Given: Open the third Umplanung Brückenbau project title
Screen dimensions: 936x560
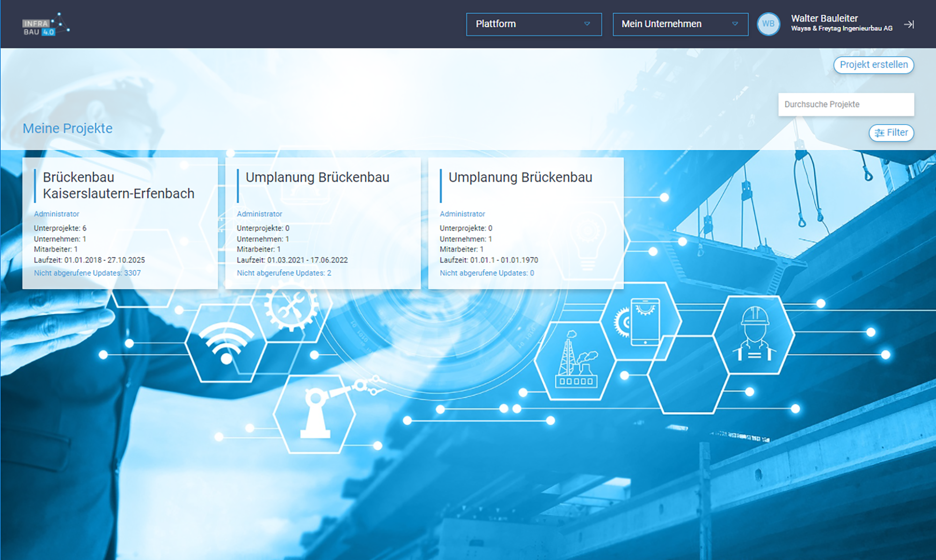Looking at the screenshot, I should pos(520,177).
